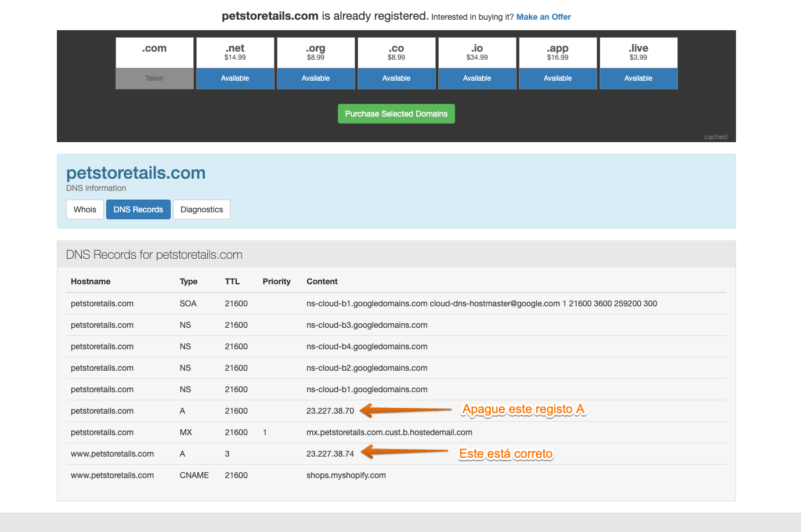This screenshot has height=532, width=801.
Task: Pick the .io Available button
Action: coord(477,78)
